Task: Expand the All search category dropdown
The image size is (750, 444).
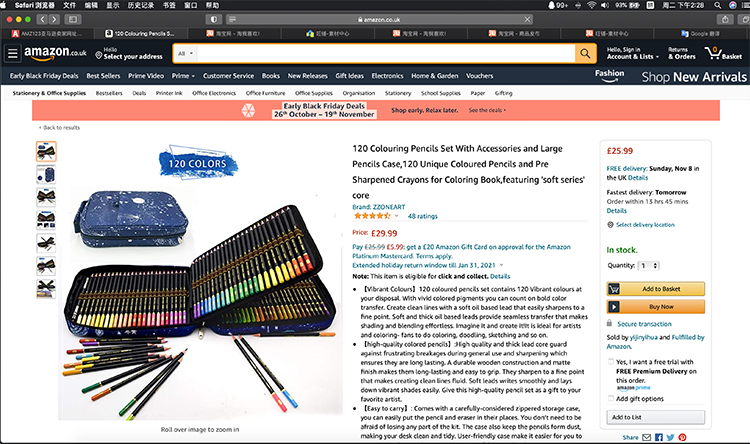Action: 185,53
